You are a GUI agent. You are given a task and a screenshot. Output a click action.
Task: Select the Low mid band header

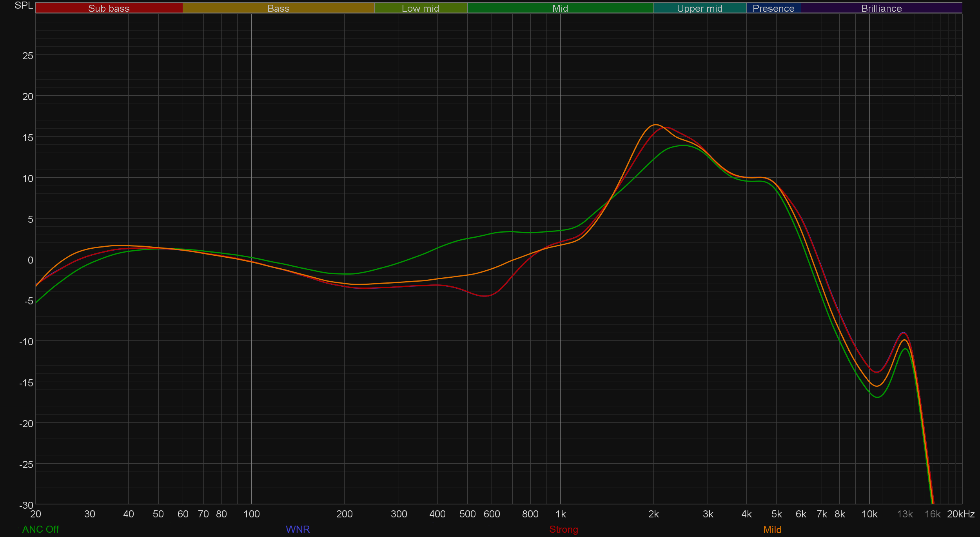[420, 8]
